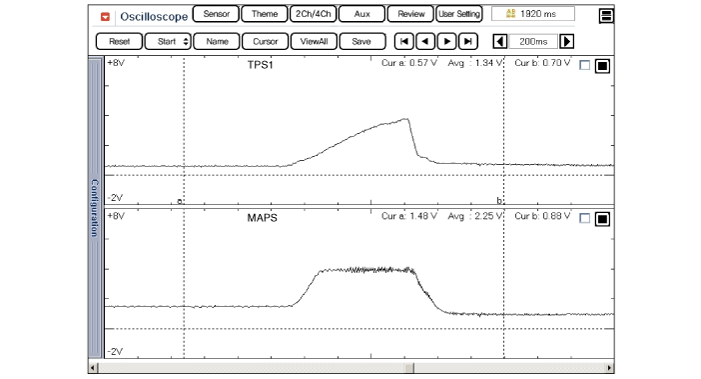This screenshot has height=379, width=701.
Task: Open the hamburger menu icon at top right
Action: pos(606,16)
